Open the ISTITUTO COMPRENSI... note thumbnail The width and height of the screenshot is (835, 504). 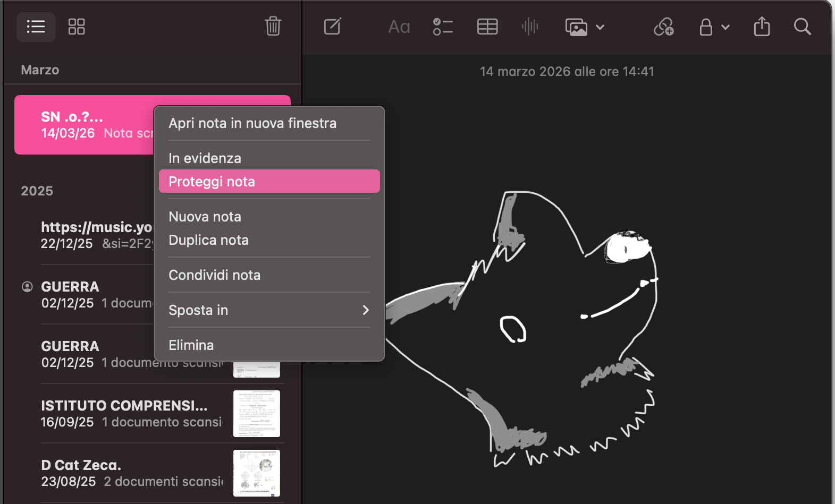point(257,414)
